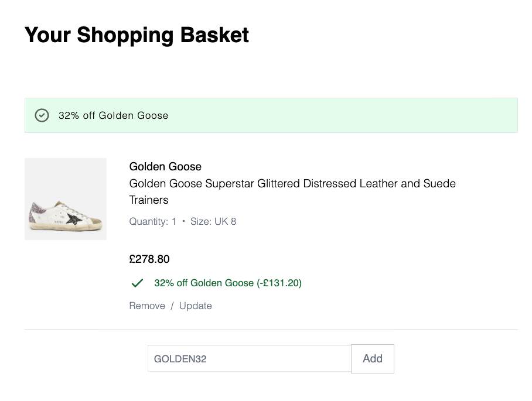The height and width of the screenshot is (401, 532).
Task: Click the separator area below the basket item
Action: pos(271,330)
